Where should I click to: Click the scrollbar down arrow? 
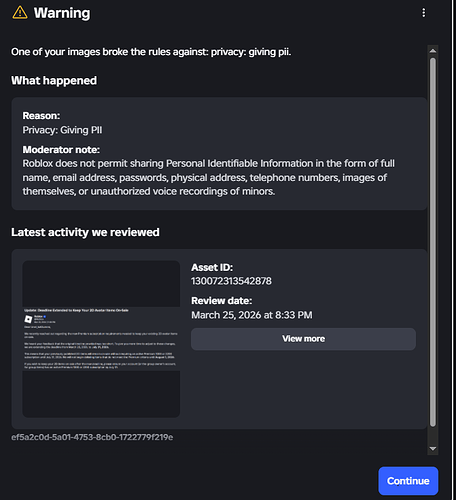(x=433, y=449)
